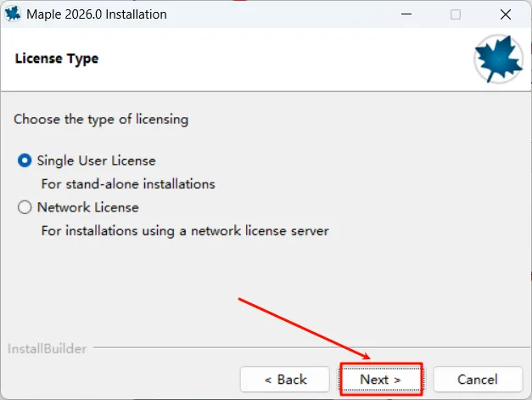
Task: Choose the Network License radio button
Action: coord(25,207)
